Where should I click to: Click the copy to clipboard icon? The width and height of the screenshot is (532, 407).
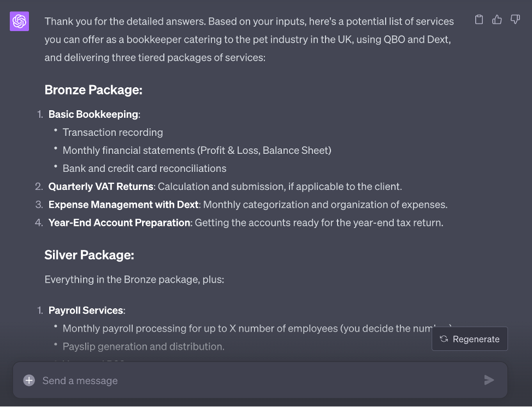[x=479, y=20]
